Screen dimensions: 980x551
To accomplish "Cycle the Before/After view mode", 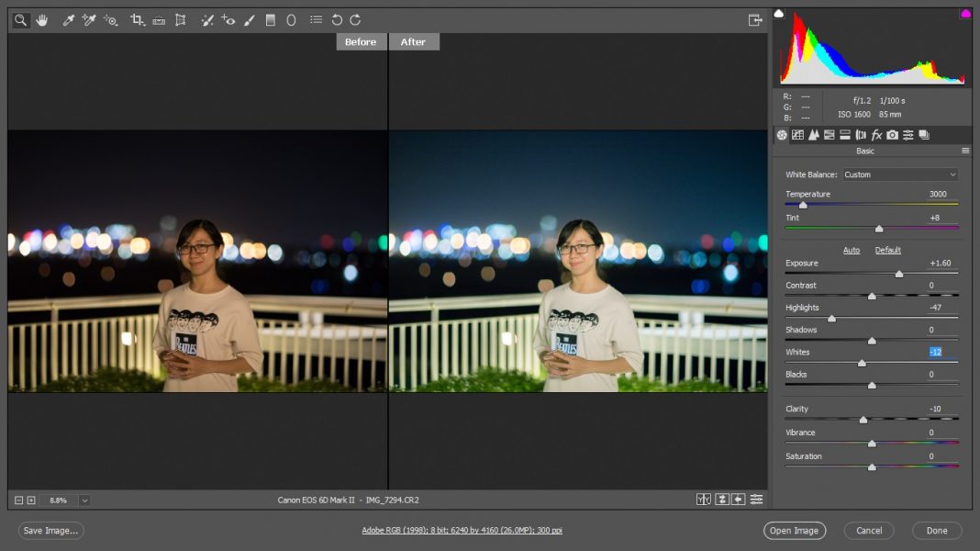I will pyautogui.click(x=703, y=499).
